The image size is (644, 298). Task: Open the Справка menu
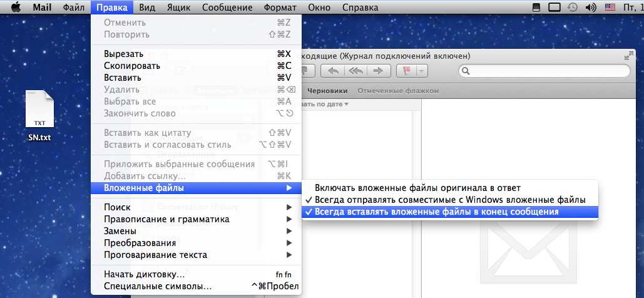pos(360,8)
